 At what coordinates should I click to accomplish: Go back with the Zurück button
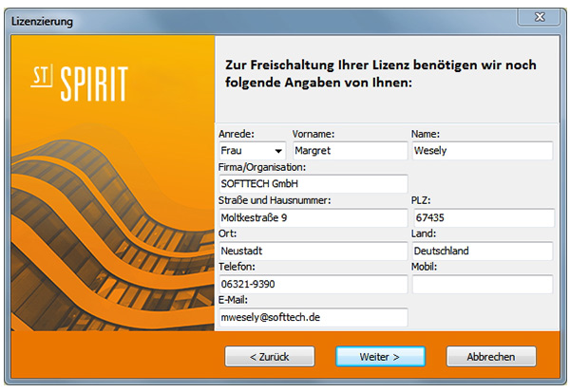[x=270, y=356]
